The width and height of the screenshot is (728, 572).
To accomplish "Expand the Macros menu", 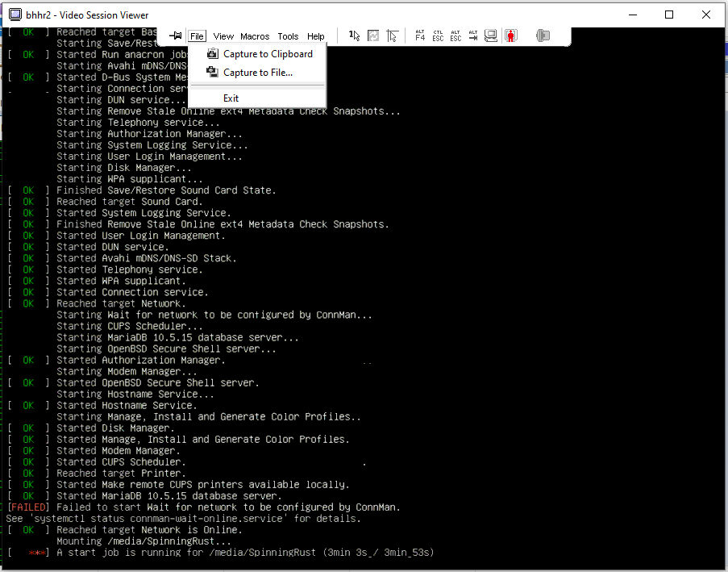I will coord(255,36).
